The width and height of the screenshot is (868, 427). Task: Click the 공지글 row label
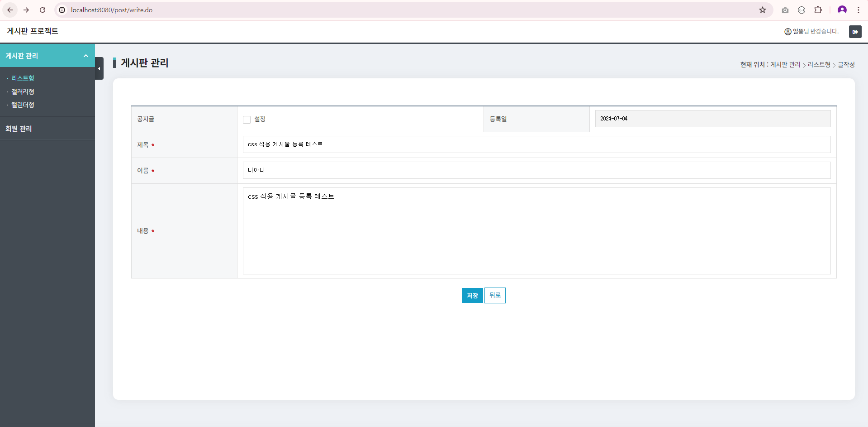[x=146, y=119]
